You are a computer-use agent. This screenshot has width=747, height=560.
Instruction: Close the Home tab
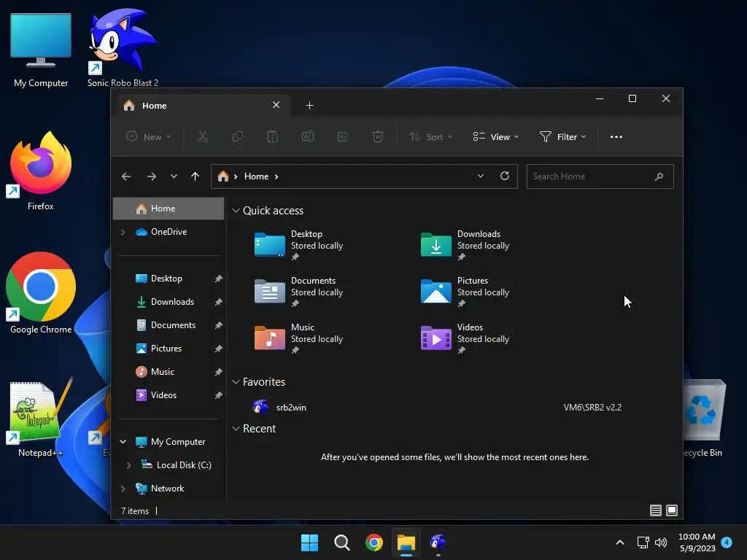tap(276, 105)
